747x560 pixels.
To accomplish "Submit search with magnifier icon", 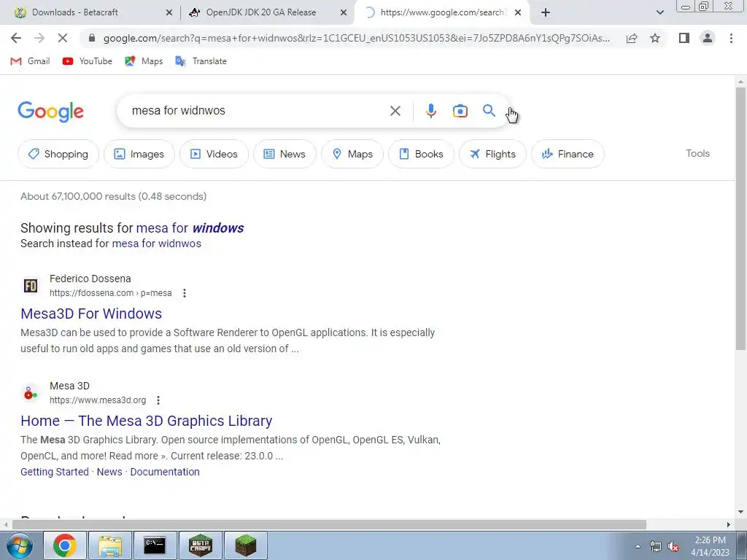I will [x=489, y=111].
